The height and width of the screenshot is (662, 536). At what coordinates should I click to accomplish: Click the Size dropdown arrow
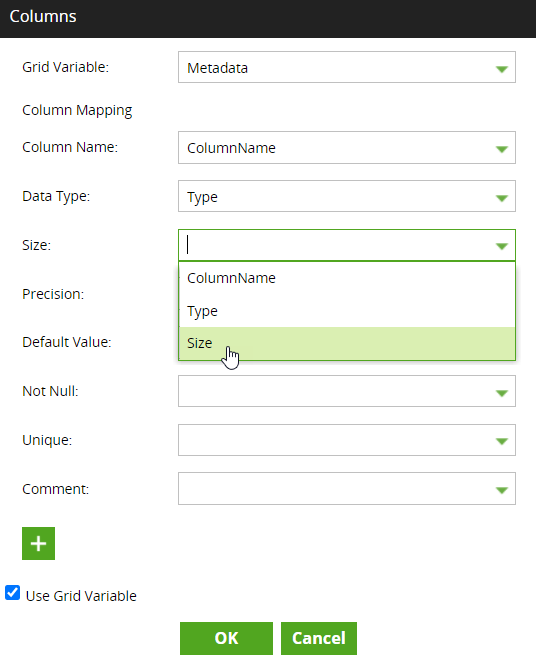coord(501,246)
